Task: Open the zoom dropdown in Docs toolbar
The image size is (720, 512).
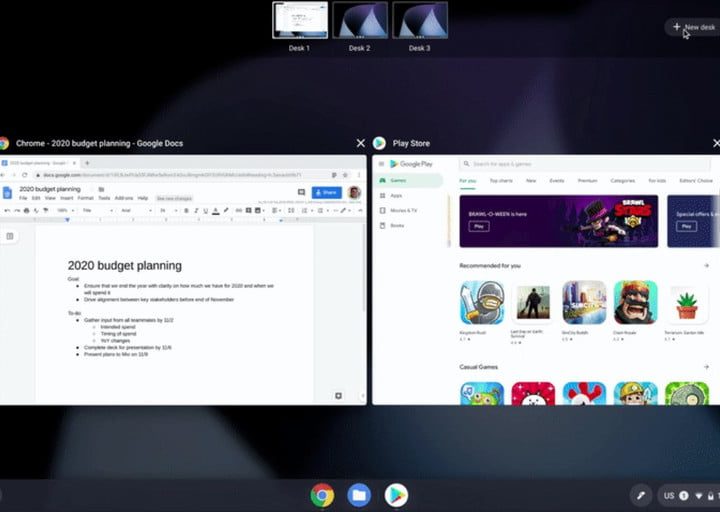Action: coord(65,210)
